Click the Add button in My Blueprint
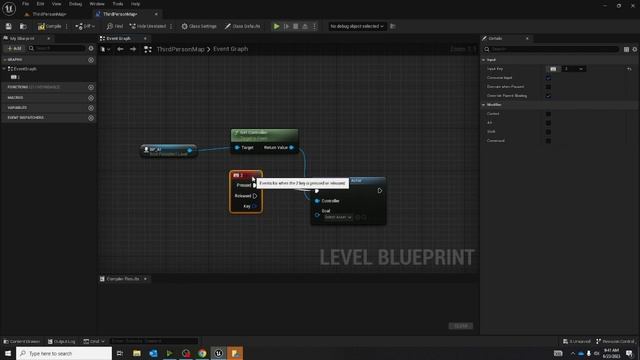The width and height of the screenshot is (640, 360). (14, 48)
